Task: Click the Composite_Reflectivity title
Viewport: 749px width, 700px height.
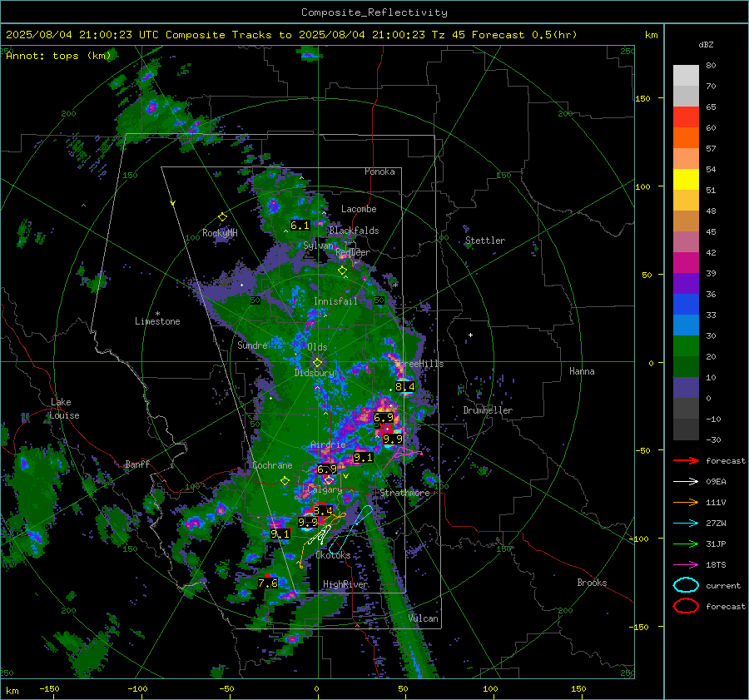Action: (x=374, y=12)
